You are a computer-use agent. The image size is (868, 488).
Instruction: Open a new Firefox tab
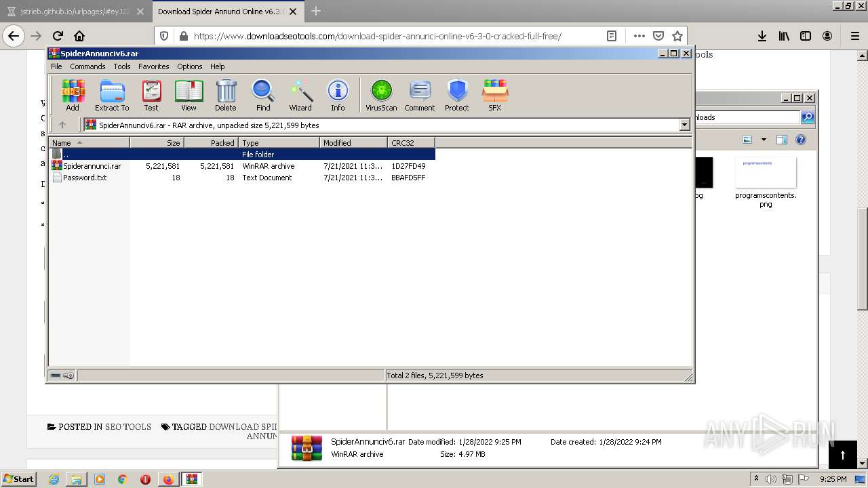click(x=316, y=12)
